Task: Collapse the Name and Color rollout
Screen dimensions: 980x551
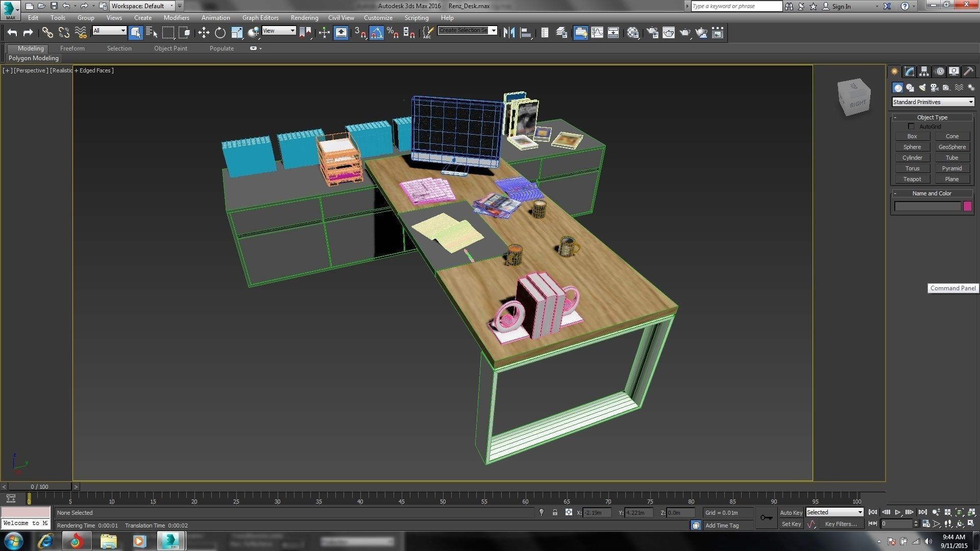Action: [932, 193]
